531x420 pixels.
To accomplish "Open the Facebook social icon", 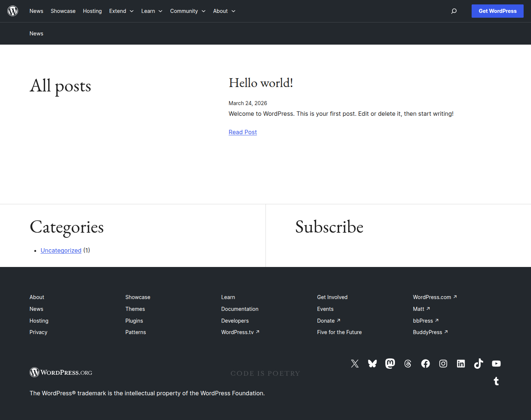I will tap(426, 364).
